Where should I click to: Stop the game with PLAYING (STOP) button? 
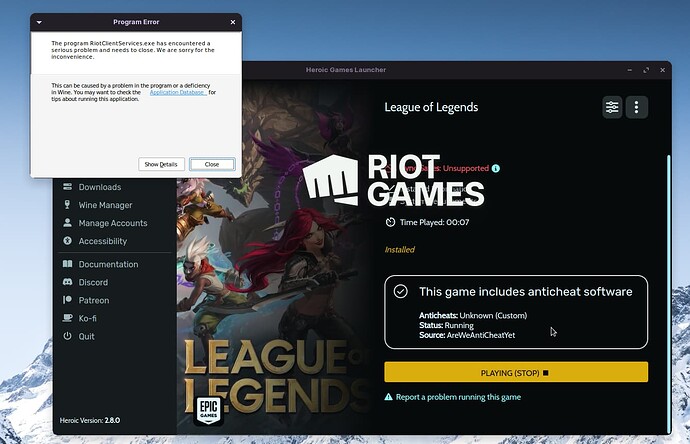pos(516,372)
